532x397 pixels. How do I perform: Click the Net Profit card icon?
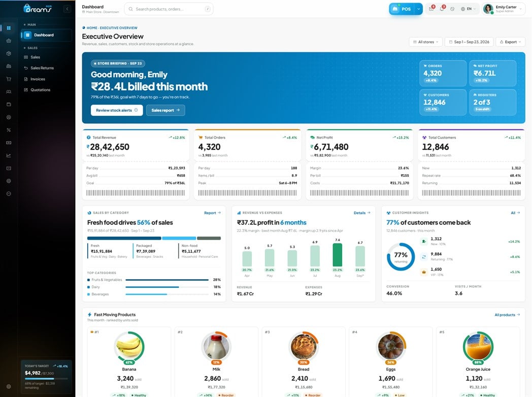[313, 138]
